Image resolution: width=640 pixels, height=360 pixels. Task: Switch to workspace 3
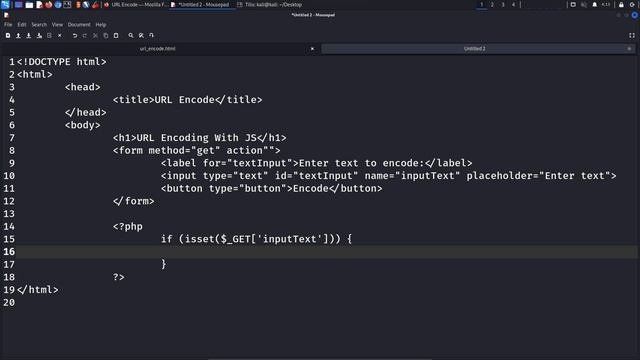click(x=503, y=4)
